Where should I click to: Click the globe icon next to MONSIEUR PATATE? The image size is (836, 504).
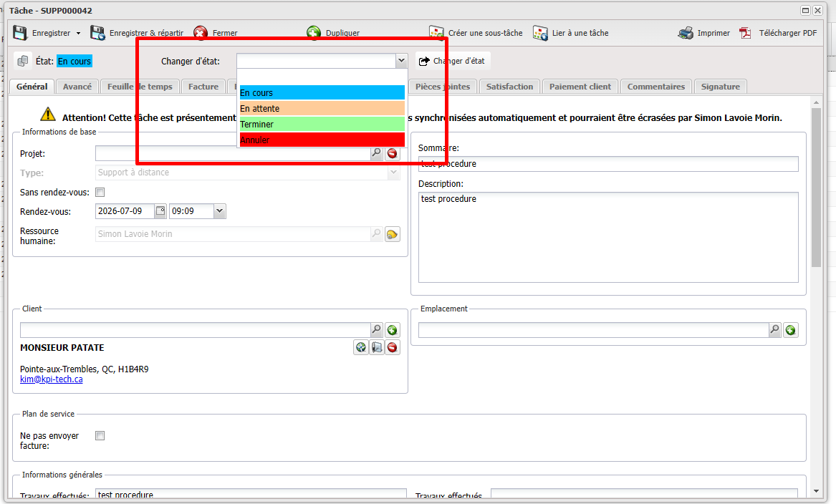(361, 347)
